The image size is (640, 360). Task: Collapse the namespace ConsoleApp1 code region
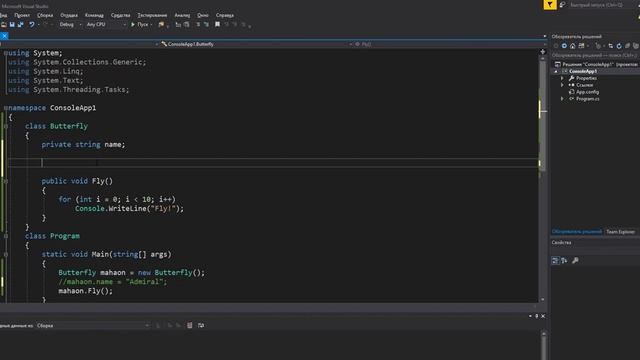coord(6,108)
